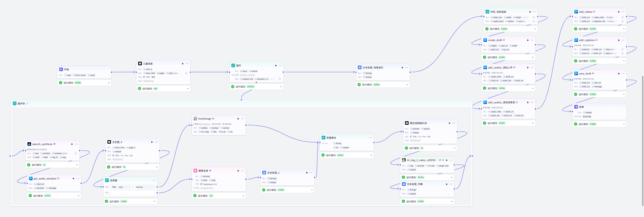Click the banana value field in 选择器
Viewport: 644px width, 217px height.
[x=145, y=187]
